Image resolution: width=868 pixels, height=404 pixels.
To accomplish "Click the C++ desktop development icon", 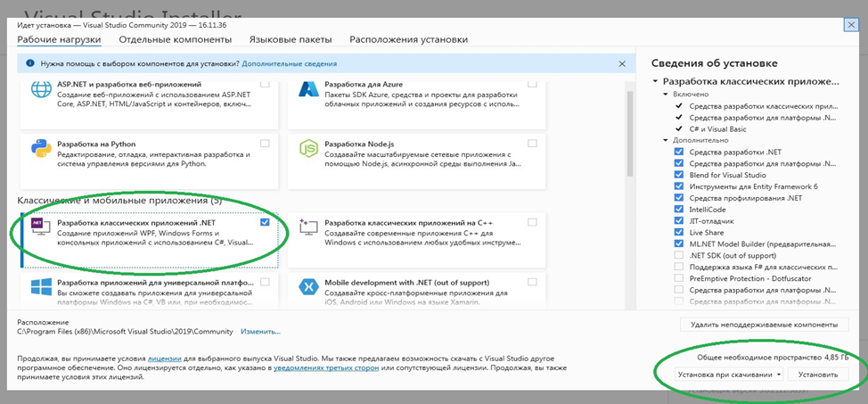I will point(307,227).
